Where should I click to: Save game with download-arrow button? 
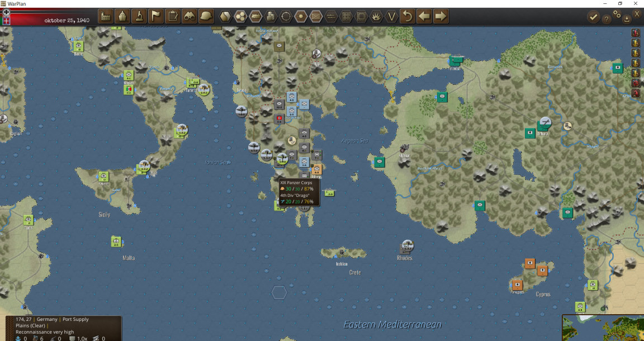[x=627, y=18]
